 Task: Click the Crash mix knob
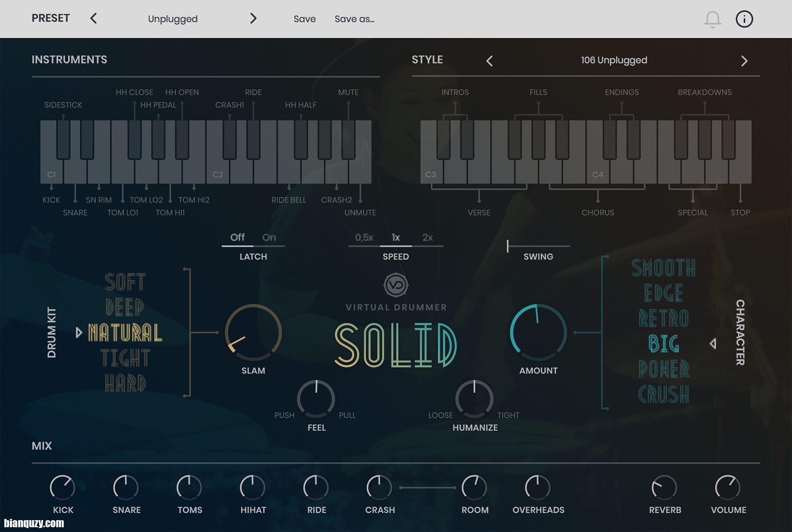[x=379, y=488]
